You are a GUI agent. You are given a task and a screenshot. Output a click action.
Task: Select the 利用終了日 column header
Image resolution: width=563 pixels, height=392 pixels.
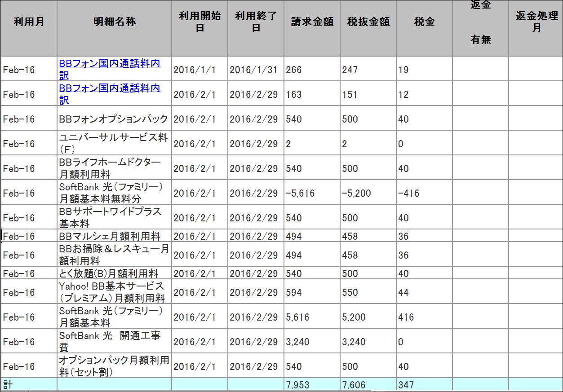pos(256,22)
